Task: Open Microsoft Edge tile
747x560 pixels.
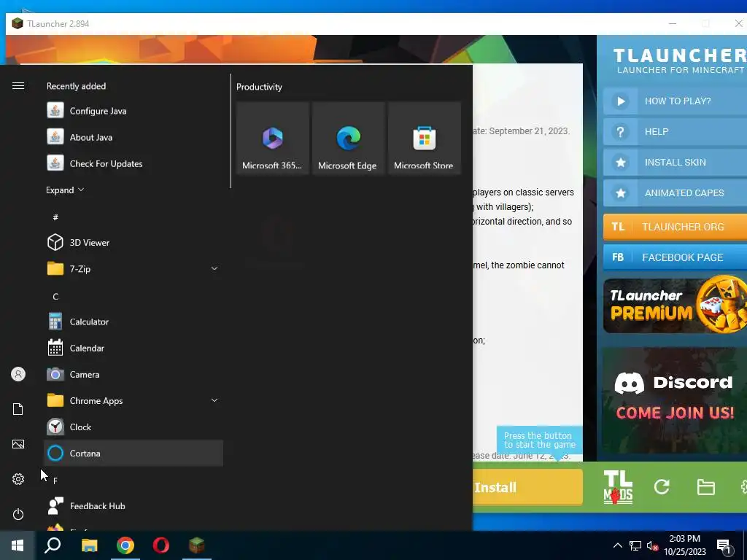Action: [x=348, y=139]
